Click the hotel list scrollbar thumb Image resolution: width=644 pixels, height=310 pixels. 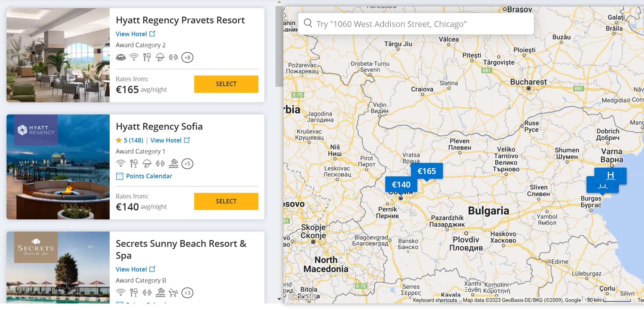pos(279,46)
